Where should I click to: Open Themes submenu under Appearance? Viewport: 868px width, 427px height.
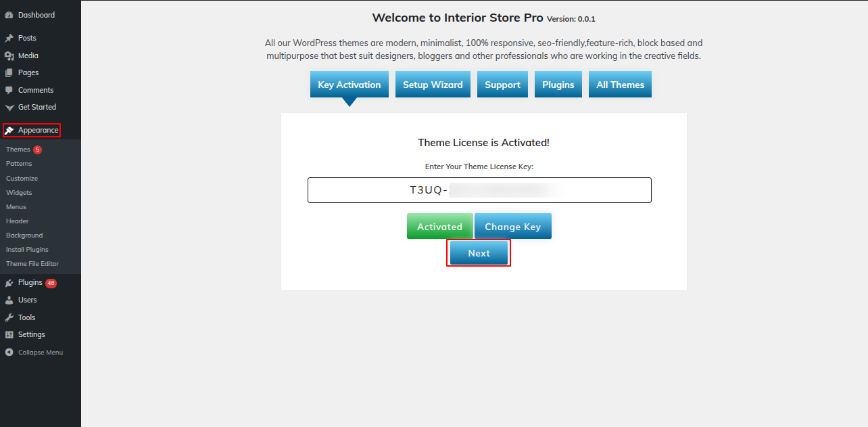click(18, 150)
